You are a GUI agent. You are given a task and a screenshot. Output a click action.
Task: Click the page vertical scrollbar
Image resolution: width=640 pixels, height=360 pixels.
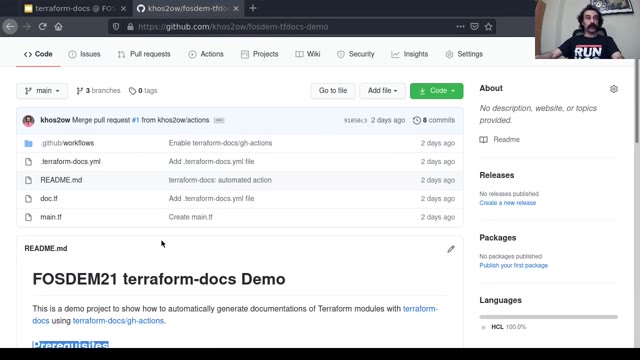click(x=637, y=101)
